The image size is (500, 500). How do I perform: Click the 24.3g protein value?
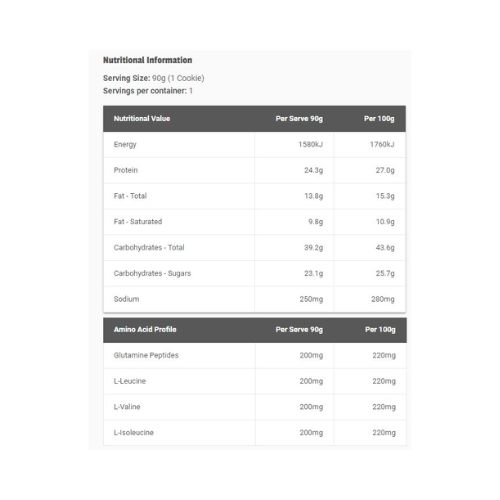313,170
